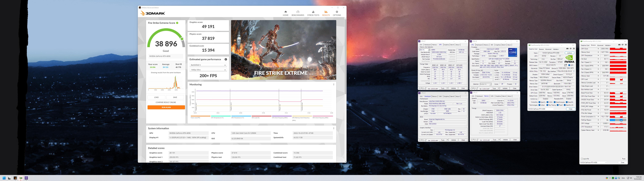Click RUN AGAIN button
644x181 pixels.
[166, 107]
